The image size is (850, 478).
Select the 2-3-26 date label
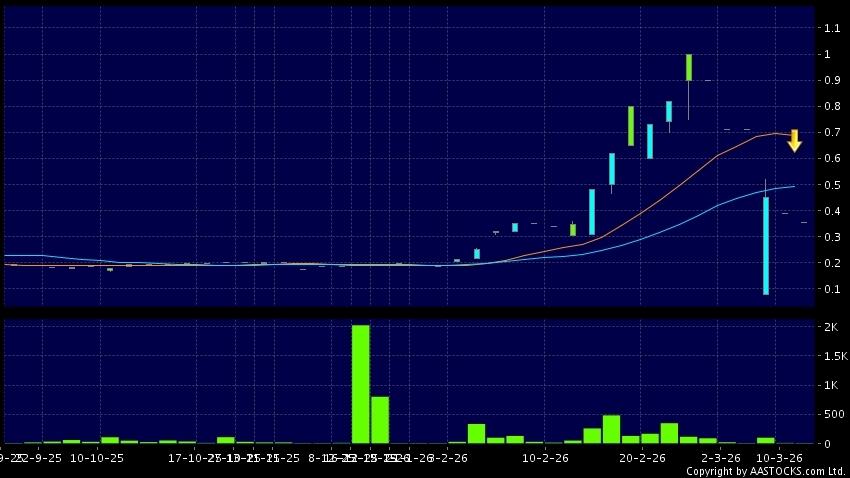pyautogui.click(x=720, y=458)
